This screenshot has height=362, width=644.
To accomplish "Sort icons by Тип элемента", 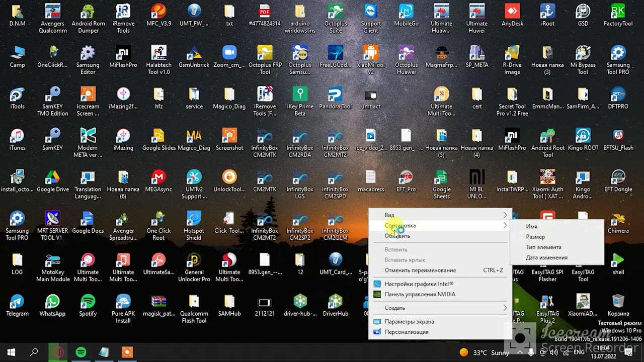I will pyautogui.click(x=556, y=247).
